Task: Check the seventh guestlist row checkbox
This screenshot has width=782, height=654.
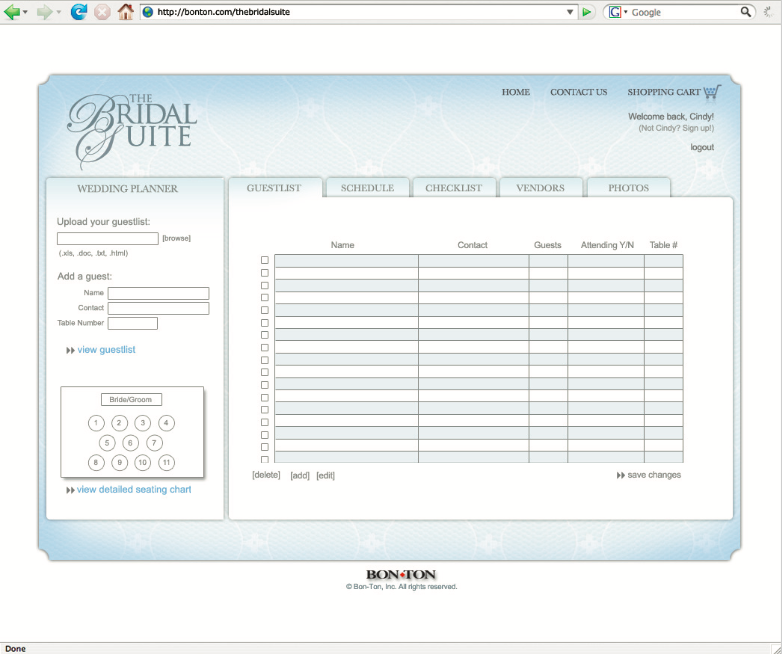Action: pos(265,335)
